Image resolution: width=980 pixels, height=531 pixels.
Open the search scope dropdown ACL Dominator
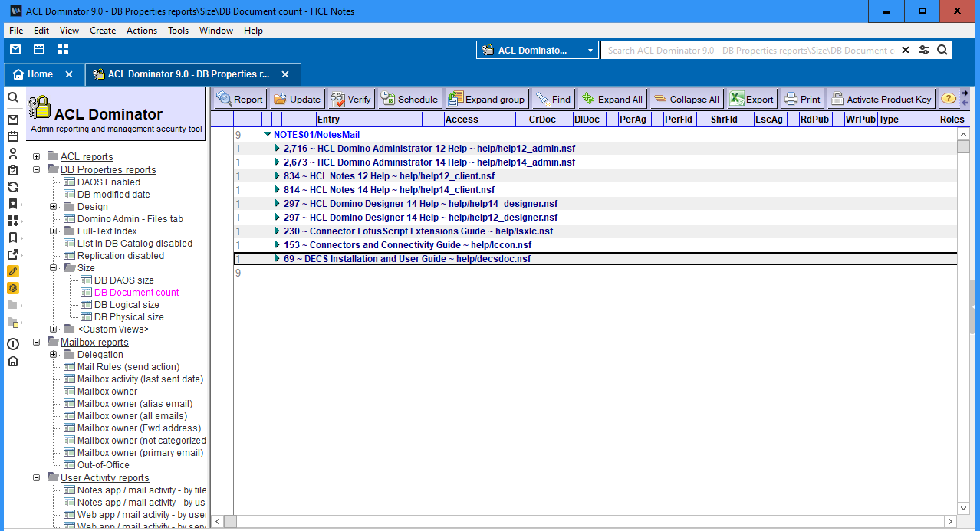click(x=537, y=51)
